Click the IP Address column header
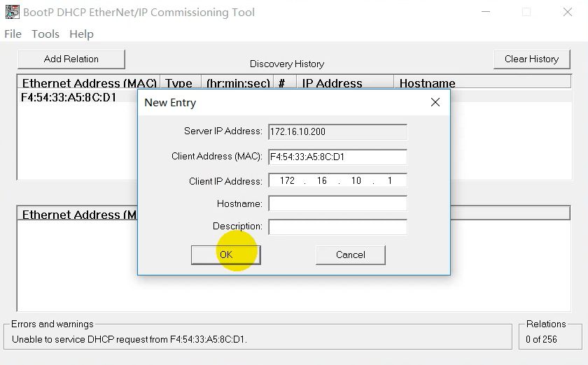Screen dimensions: 588x365 [345, 83]
